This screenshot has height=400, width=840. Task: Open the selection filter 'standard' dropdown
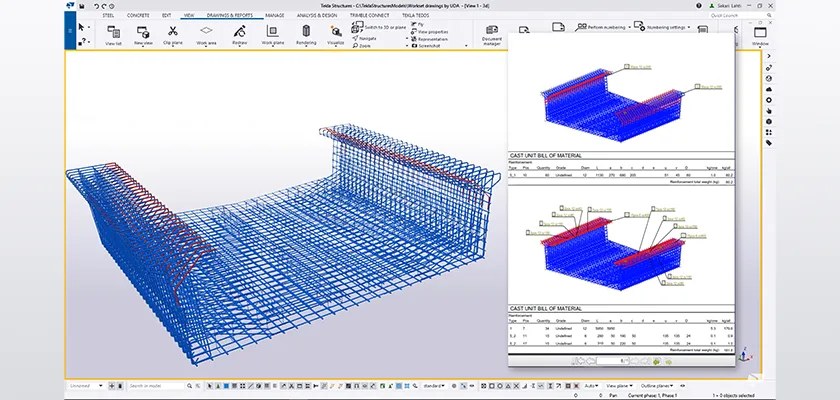pyautogui.click(x=434, y=386)
